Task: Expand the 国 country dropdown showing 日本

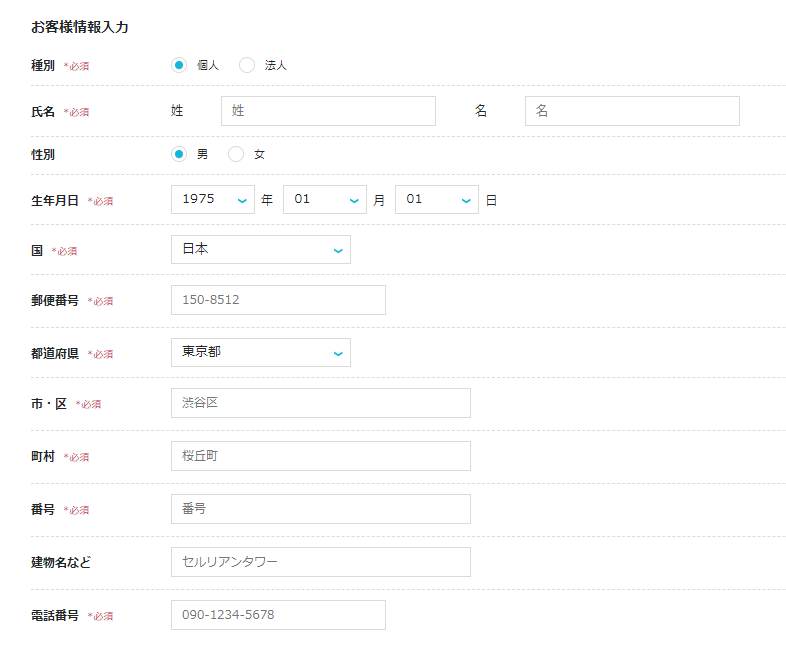Action: 261,250
